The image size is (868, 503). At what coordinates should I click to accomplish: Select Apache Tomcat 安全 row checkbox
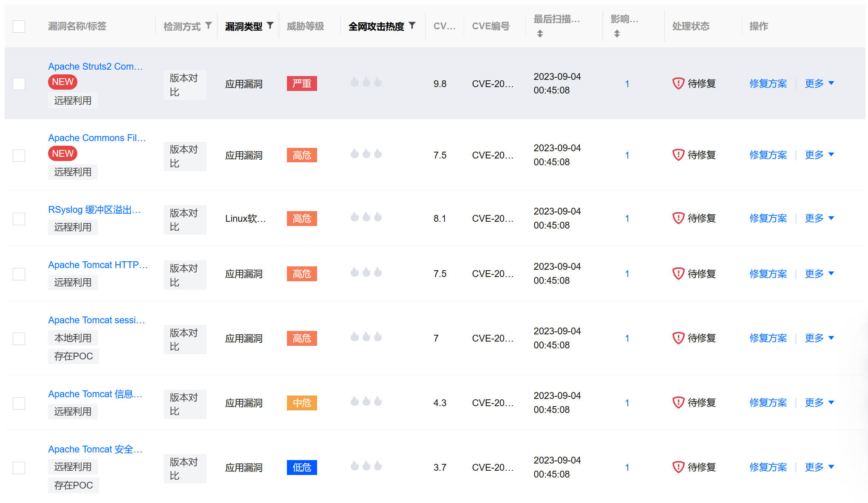coord(19,468)
